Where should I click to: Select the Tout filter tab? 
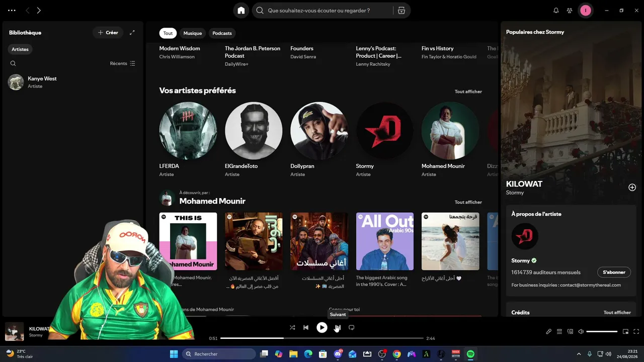click(168, 33)
